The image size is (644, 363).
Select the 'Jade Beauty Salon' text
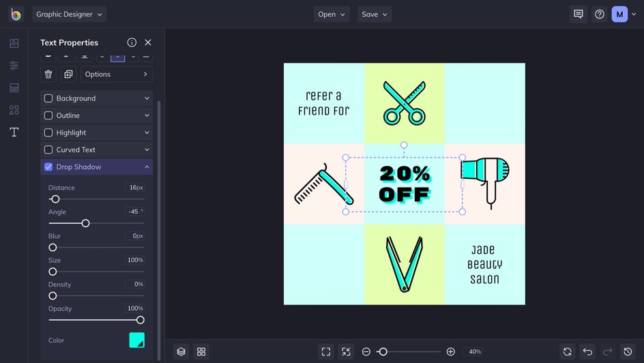click(484, 265)
